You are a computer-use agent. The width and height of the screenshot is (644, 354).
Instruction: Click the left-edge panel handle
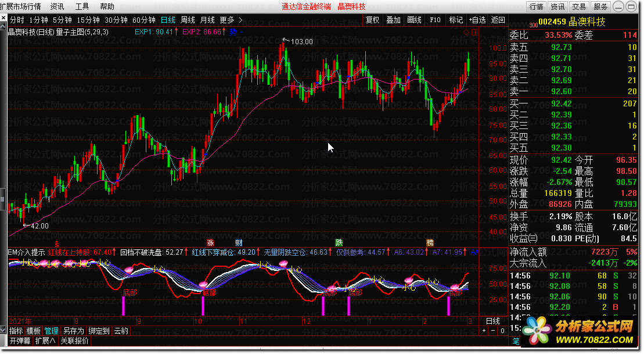pos(3,199)
